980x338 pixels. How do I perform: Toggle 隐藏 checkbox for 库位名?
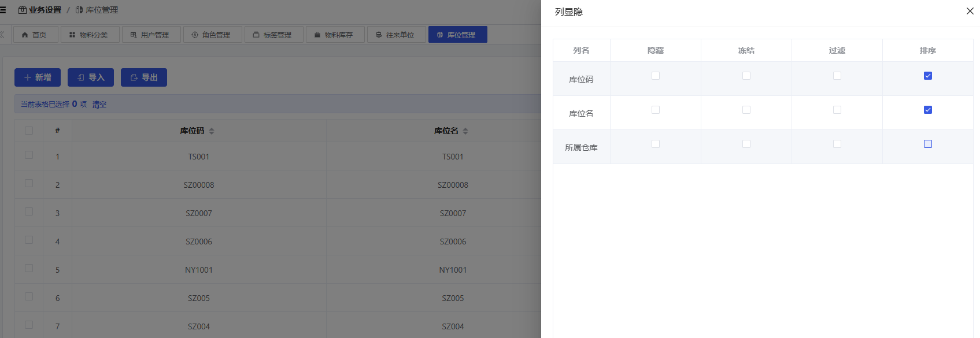[x=656, y=110]
